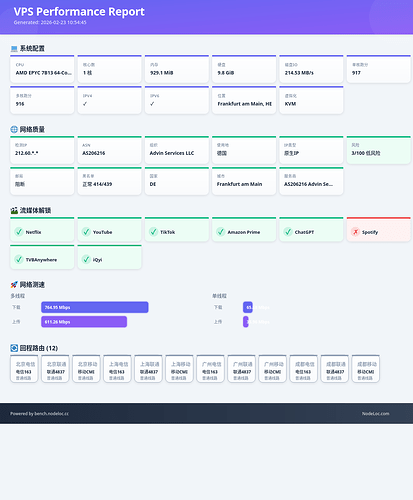Viewport: 413px width, 500px height.
Task: Select the 北京电信 route card
Action: coord(24,369)
